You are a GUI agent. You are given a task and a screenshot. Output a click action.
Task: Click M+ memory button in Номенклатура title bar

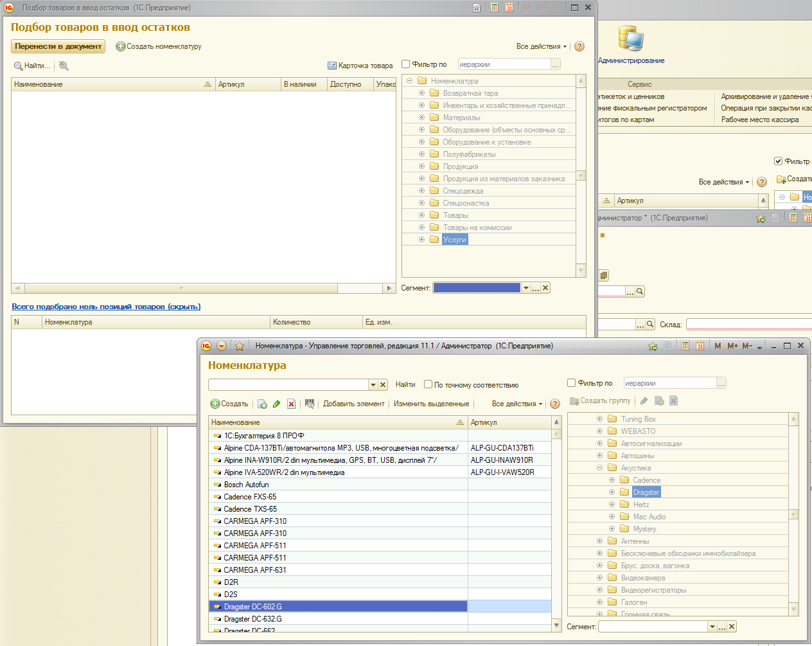[x=732, y=346]
